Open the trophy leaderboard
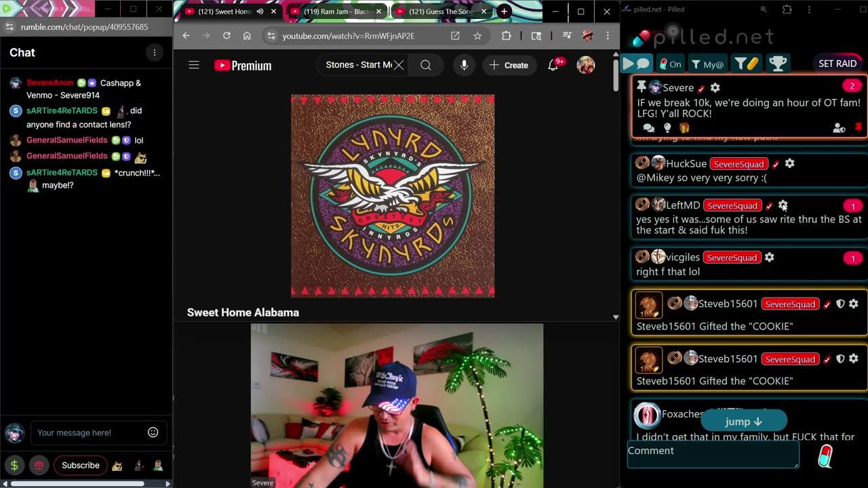The height and width of the screenshot is (488, 868). coord(778,64)
